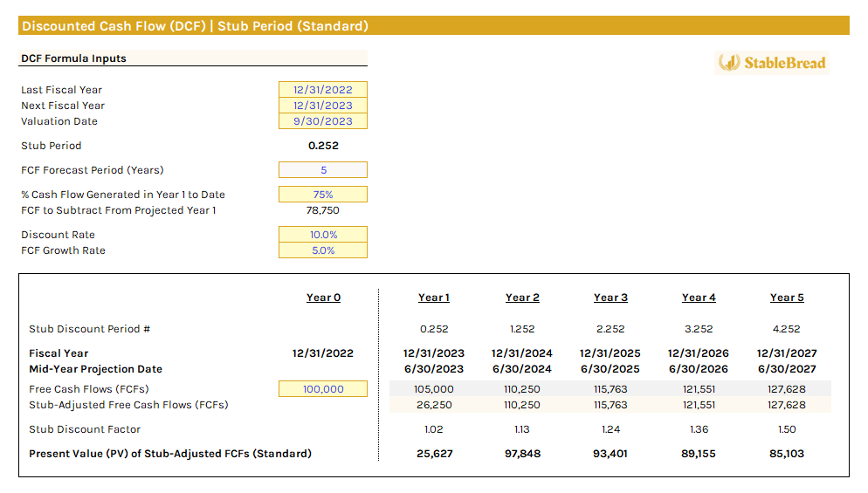The height and width of the screenshot is (493, 868).
Task: Click the title Discounted Cash Flow (DCF) header
Action: tap(195, 26)
